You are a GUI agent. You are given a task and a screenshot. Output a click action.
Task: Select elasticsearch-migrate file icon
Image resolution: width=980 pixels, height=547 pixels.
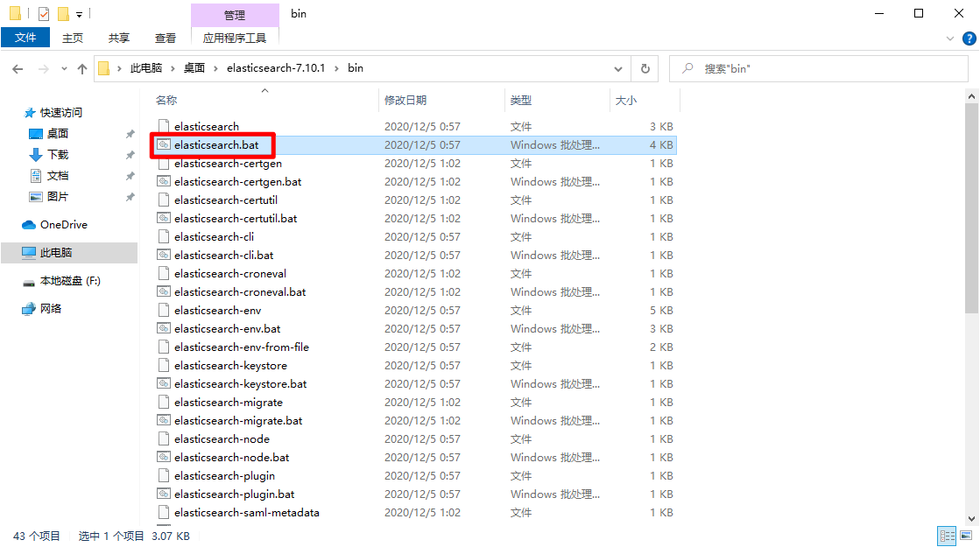coord(164,402)
